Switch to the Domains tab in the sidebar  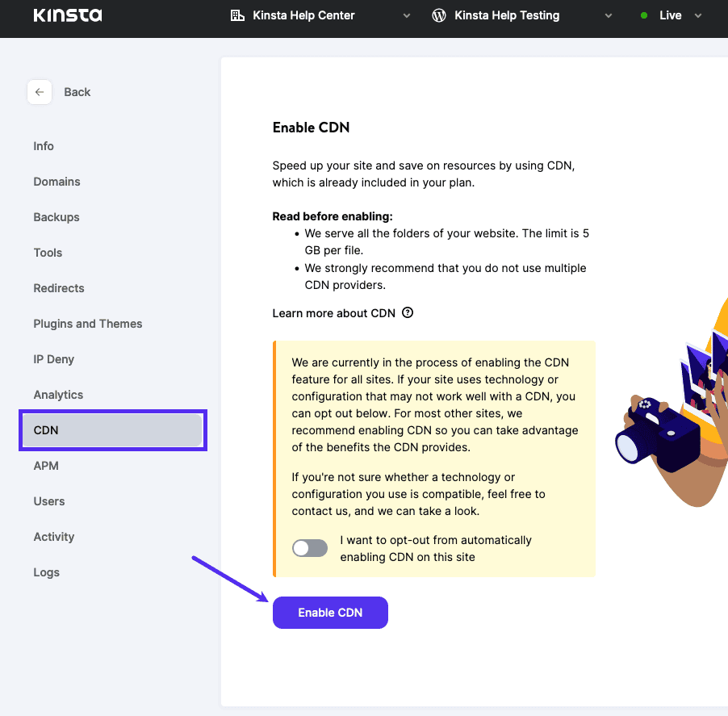pos(56,182)
